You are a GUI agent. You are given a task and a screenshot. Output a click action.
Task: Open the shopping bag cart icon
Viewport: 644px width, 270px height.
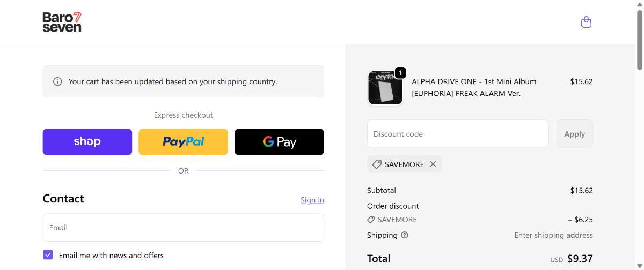pyautogui.click(x=586, y=22)
